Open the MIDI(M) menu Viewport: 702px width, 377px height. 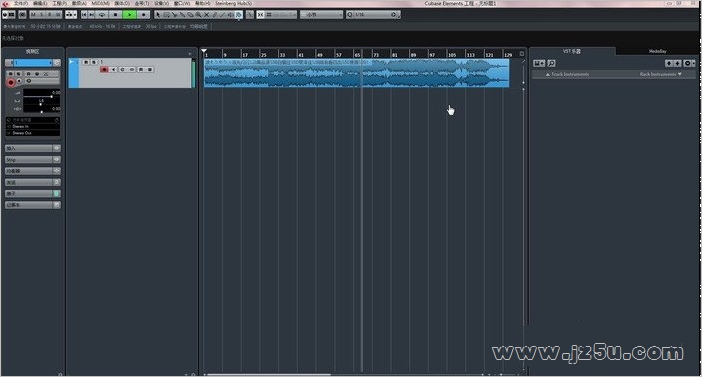(100, 3)
